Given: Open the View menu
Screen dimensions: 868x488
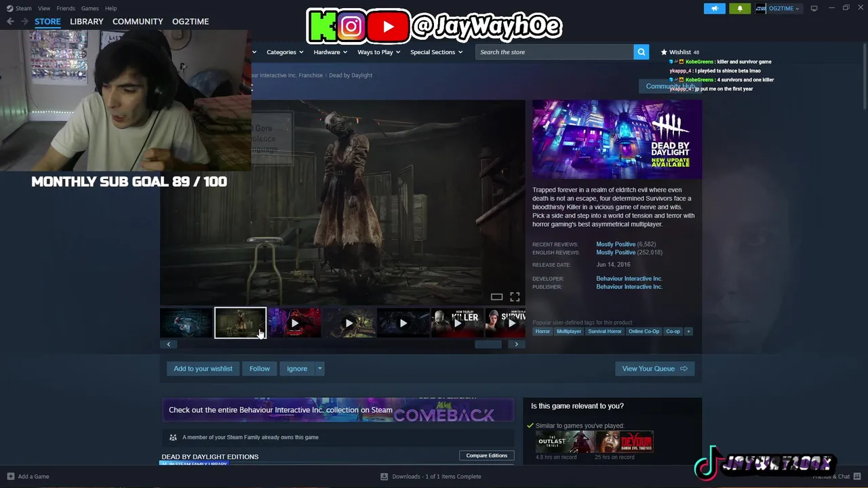Looking at the screenshot, I should 44,8.
